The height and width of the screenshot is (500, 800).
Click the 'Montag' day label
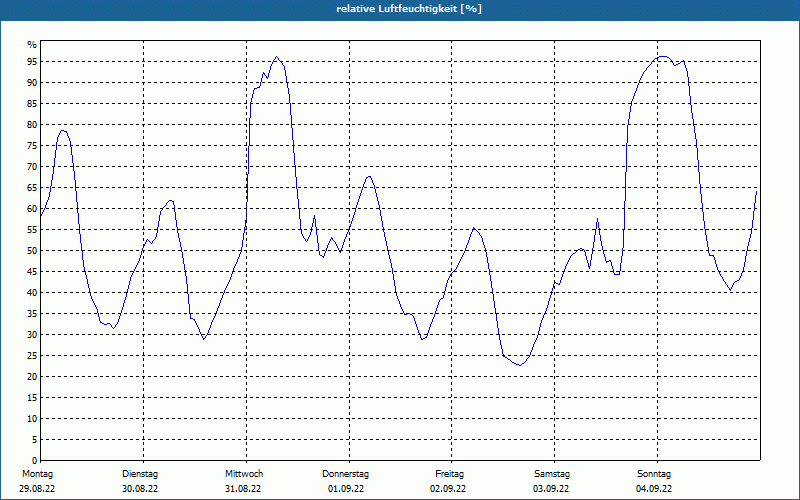(37, 474)
